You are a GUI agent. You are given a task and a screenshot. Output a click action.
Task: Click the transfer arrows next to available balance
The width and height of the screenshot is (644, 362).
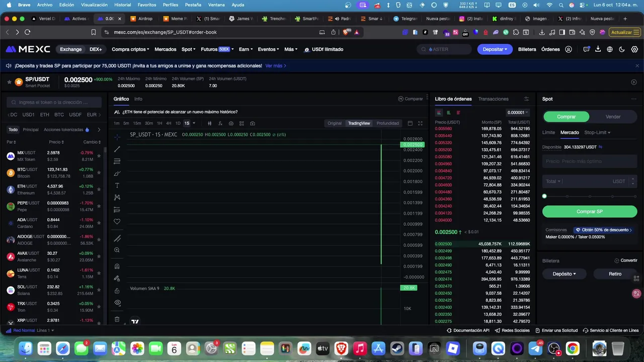[x=600, y=147]
